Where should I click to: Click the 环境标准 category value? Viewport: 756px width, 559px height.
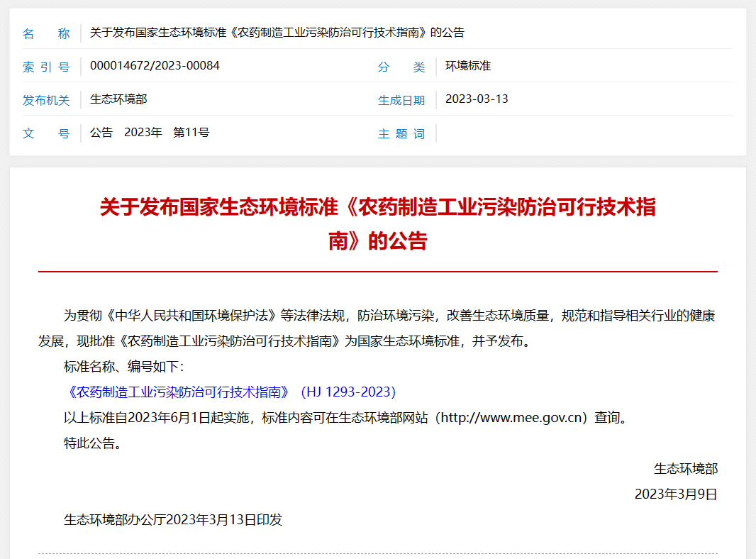[468, 65]
